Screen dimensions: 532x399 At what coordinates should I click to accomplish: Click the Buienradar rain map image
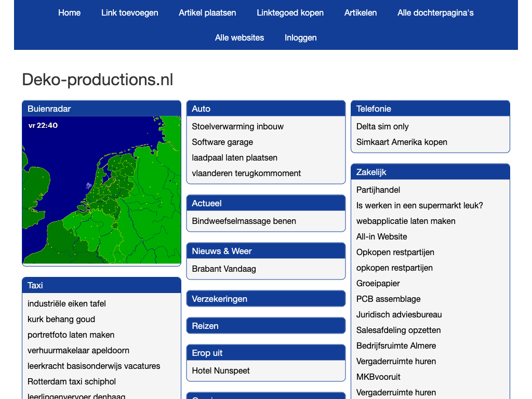coord(101,190)
